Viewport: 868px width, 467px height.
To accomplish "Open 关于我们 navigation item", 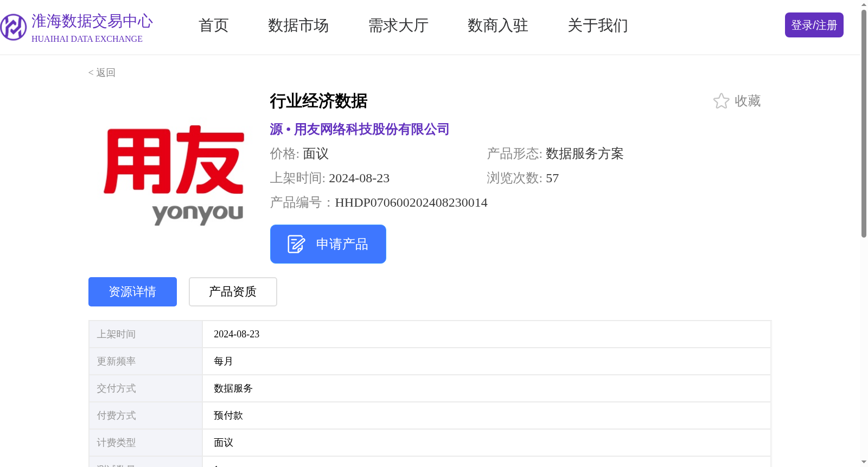I will [598, 25].
